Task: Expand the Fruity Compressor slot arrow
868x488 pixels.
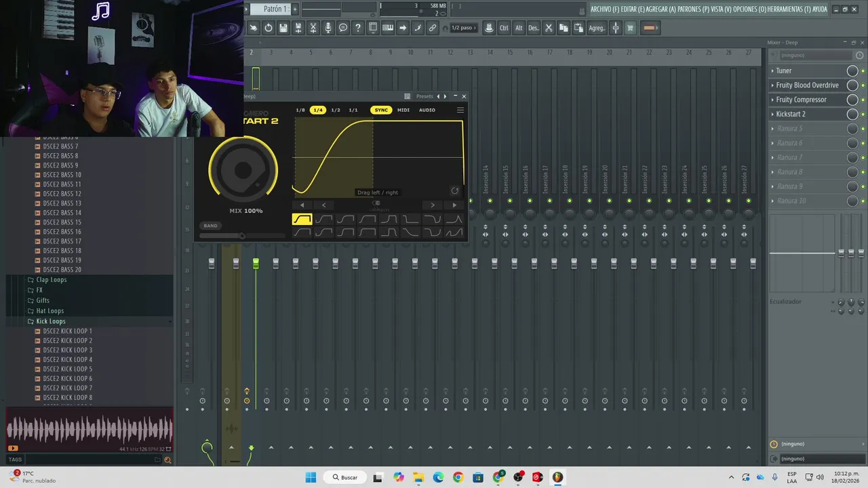Action: pos(772,100)
